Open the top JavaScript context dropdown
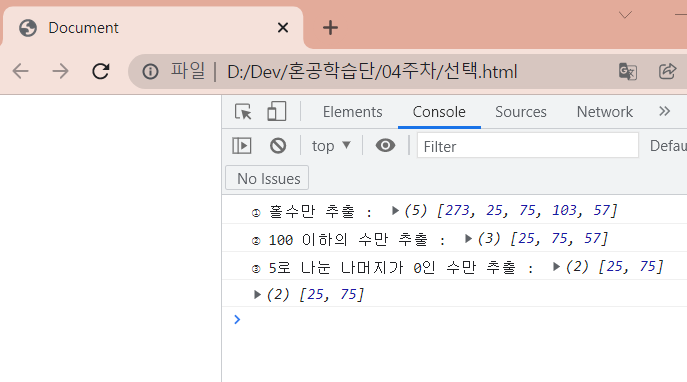Screen dimensions: 687x382 point(331,146)
